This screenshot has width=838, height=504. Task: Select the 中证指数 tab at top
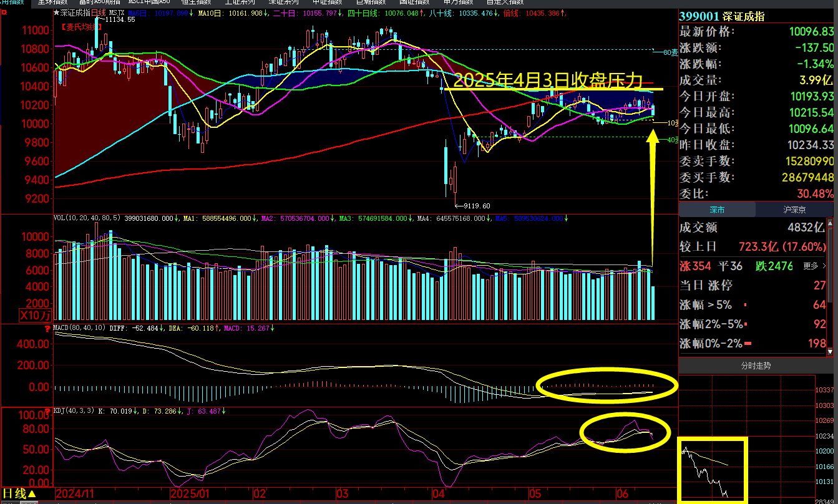point(327,2)
